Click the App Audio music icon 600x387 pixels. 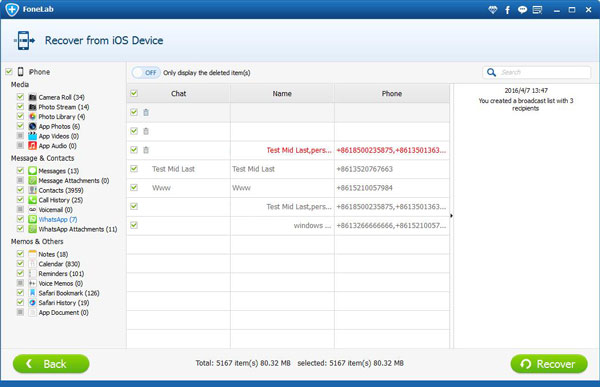point(33,145)
